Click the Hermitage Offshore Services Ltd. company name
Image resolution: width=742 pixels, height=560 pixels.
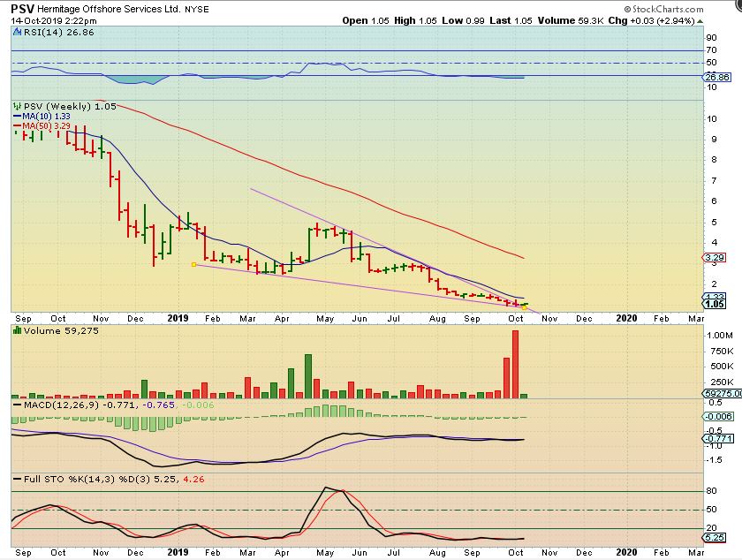[x=109, y=9]
